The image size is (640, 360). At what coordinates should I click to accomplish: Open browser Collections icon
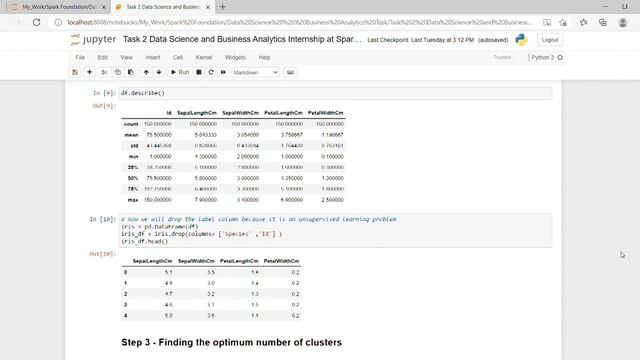click(603, 22)
